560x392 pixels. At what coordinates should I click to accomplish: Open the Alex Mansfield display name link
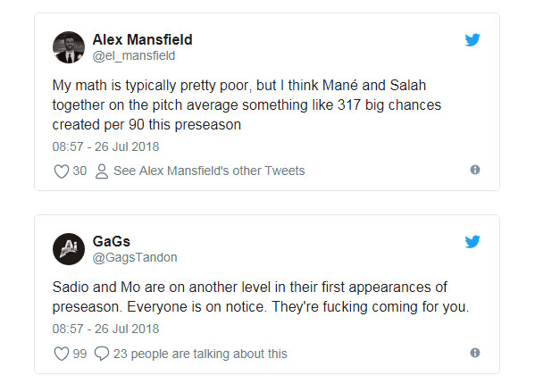(x=142, y=40)
